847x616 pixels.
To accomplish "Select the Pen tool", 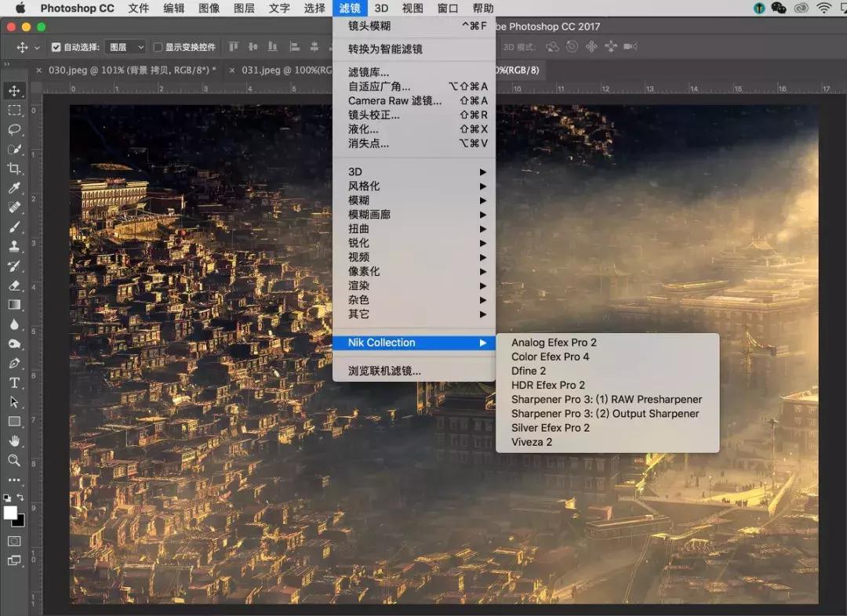I will click(14, 364).
